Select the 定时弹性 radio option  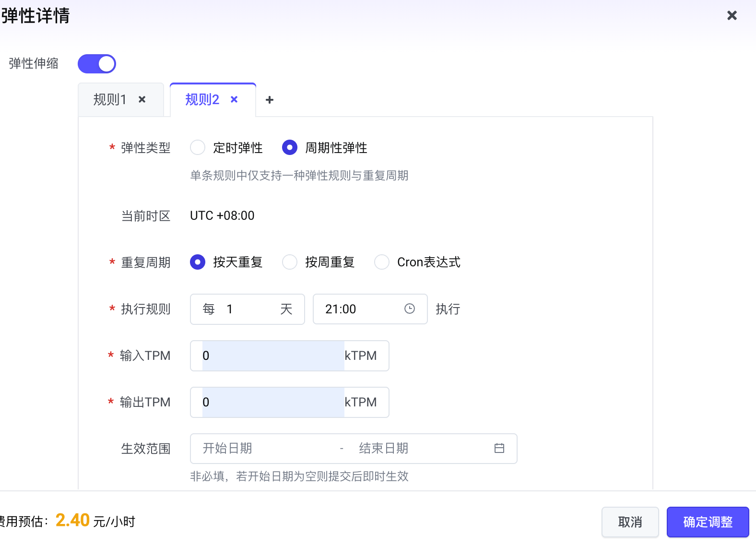198,147
